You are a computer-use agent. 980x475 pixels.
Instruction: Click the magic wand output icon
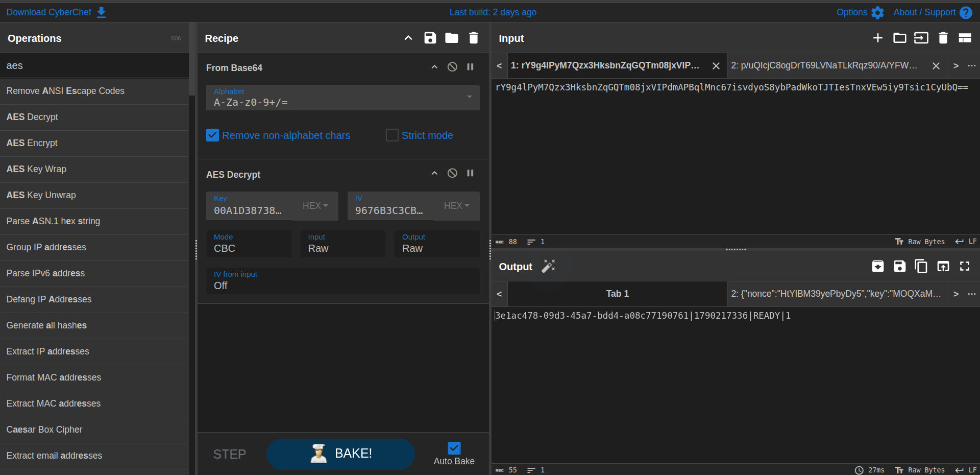click(x=548, y=266)
